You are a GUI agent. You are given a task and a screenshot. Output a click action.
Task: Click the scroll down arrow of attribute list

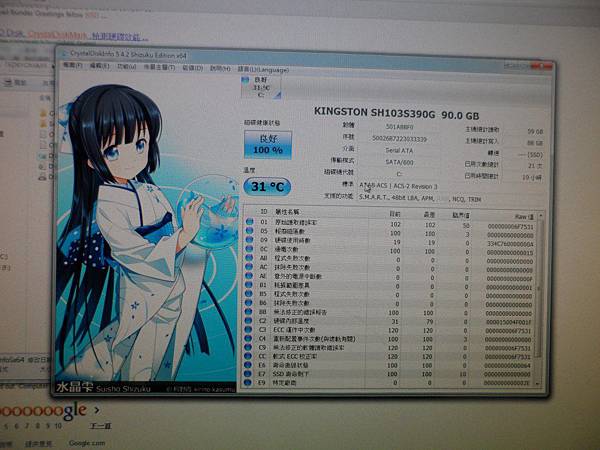pos(538,383)
